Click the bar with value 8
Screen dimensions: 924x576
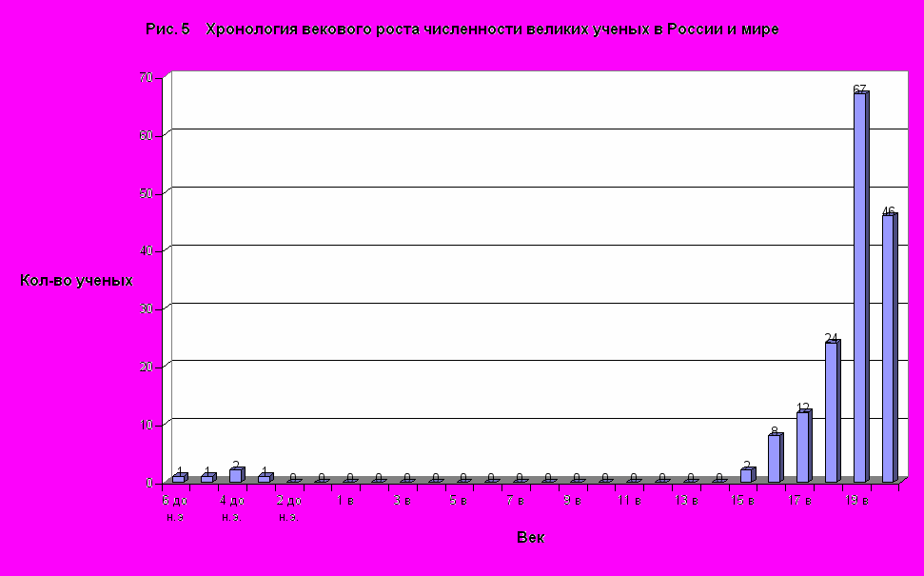[x=775, y=458]
